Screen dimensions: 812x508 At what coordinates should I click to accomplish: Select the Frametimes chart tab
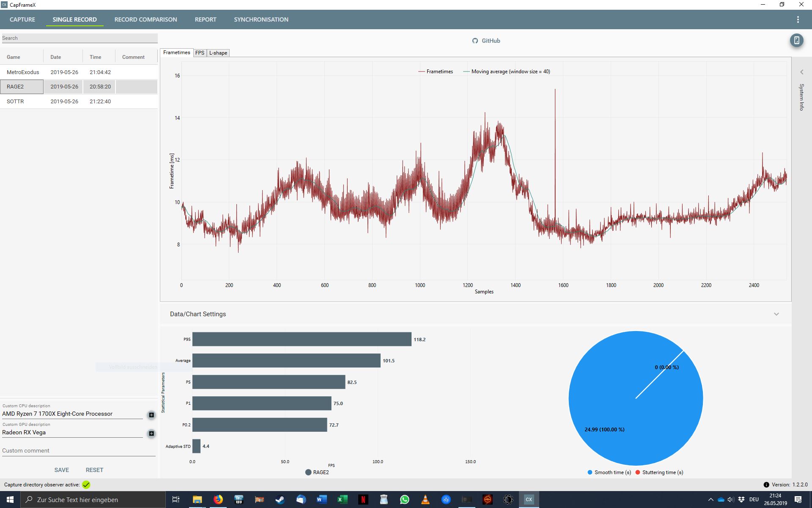[176, 52]
